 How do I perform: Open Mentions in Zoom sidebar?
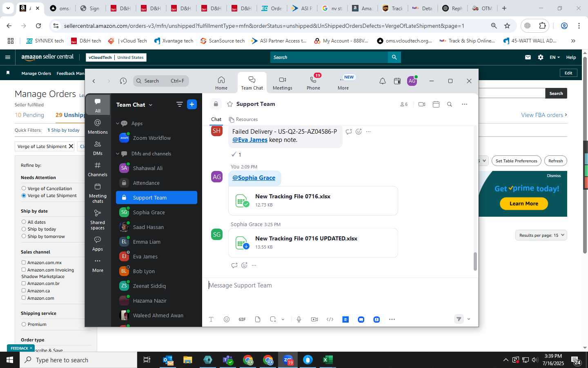pyautogui.click(x=98, y=127)
